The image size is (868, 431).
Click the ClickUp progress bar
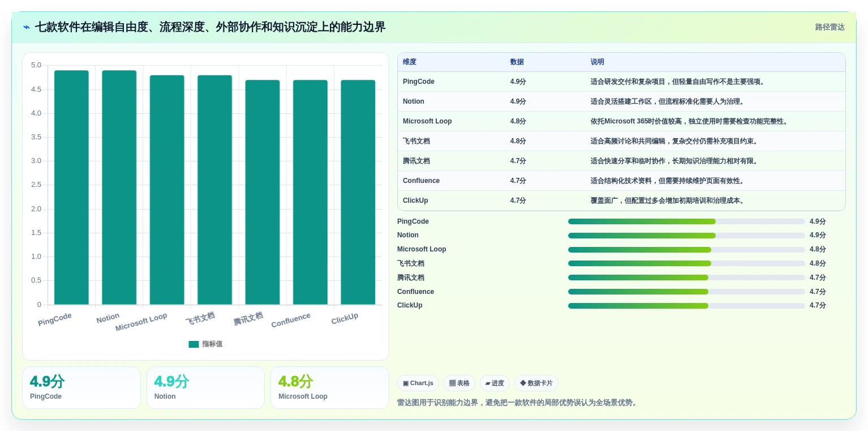(x=686, y=306)
